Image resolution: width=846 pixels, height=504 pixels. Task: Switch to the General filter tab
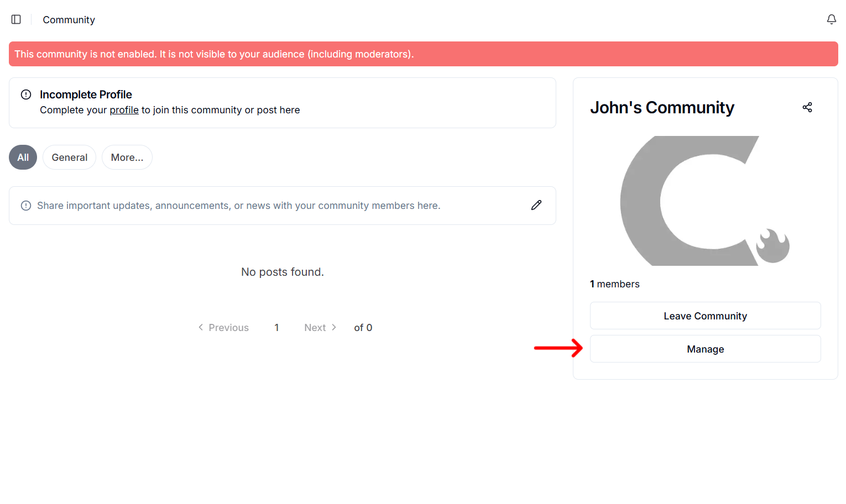[x=69, y=157]
